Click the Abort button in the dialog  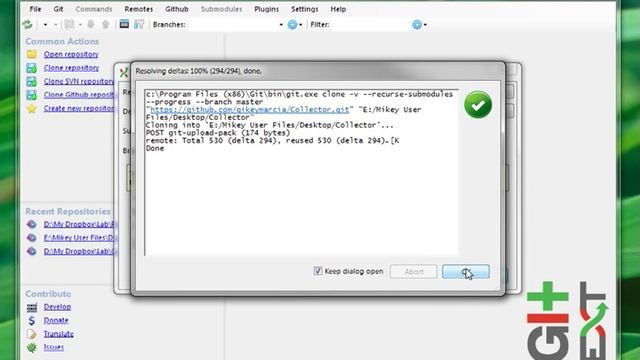tap(413, 271)
